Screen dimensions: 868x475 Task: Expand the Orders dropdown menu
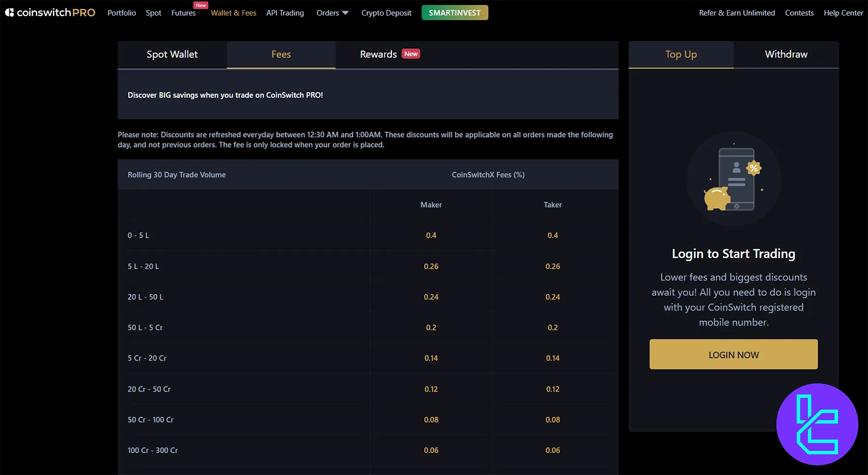click(332, 13)
